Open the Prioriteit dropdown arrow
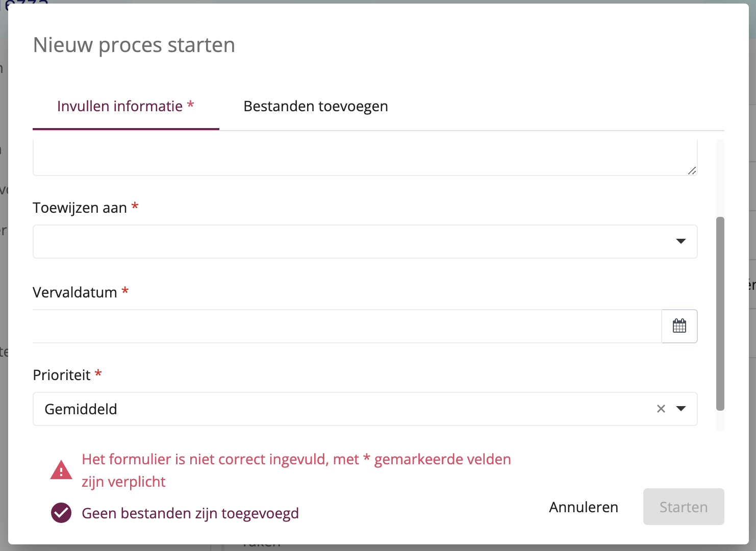756x551 pixels. pos(681,409)
